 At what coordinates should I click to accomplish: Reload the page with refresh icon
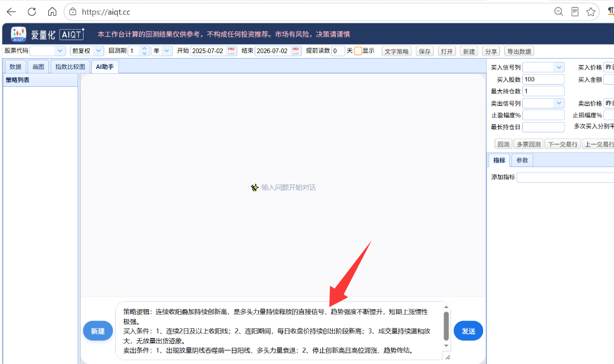pyautogui.click(x=31, y=12)
